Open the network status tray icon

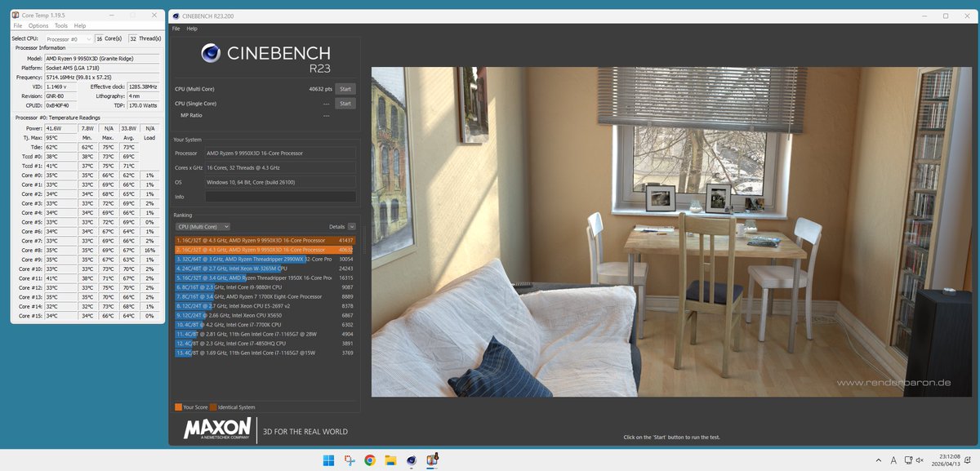(910, 460)
